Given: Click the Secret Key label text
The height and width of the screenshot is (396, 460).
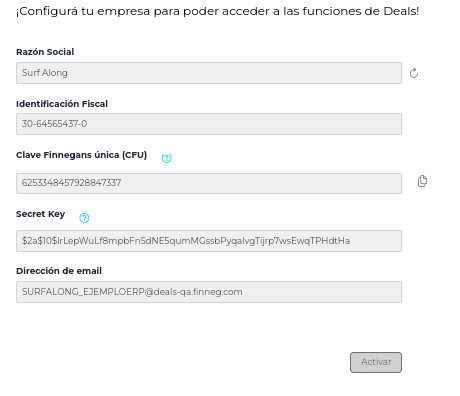Looking at the screenshot, I should 41,214.
